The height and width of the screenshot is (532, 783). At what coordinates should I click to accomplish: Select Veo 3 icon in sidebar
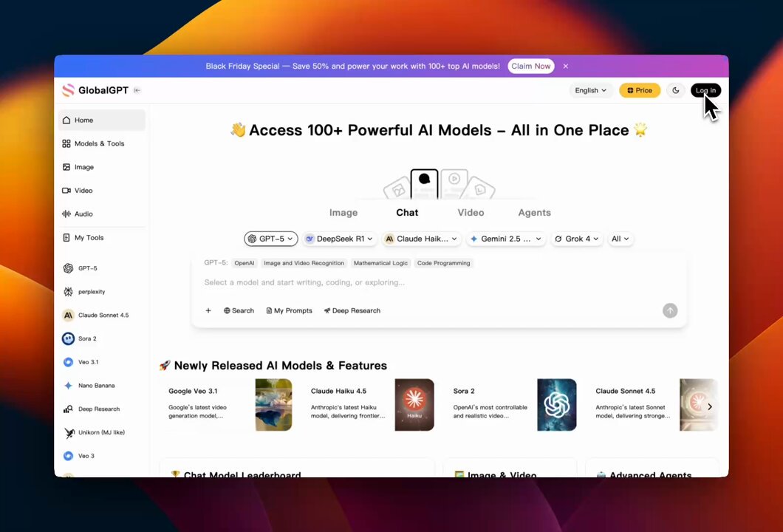pyautogui.click(x=69, y=456)
